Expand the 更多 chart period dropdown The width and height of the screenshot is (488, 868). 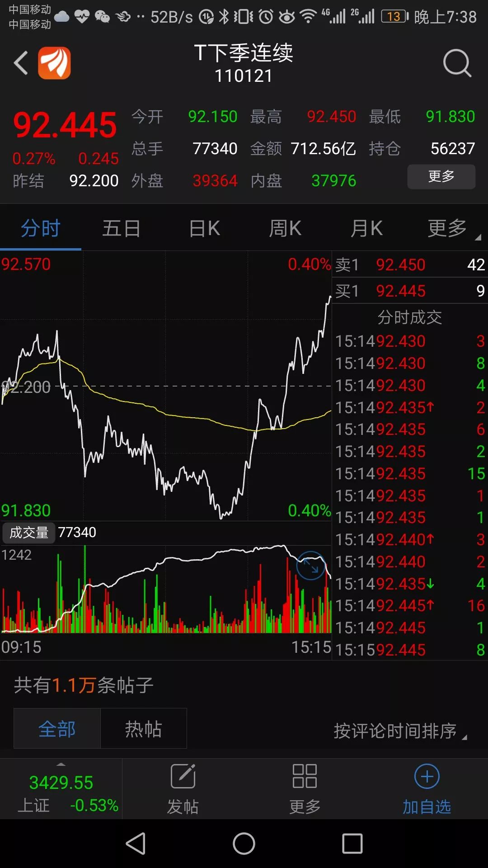[452, 228]
